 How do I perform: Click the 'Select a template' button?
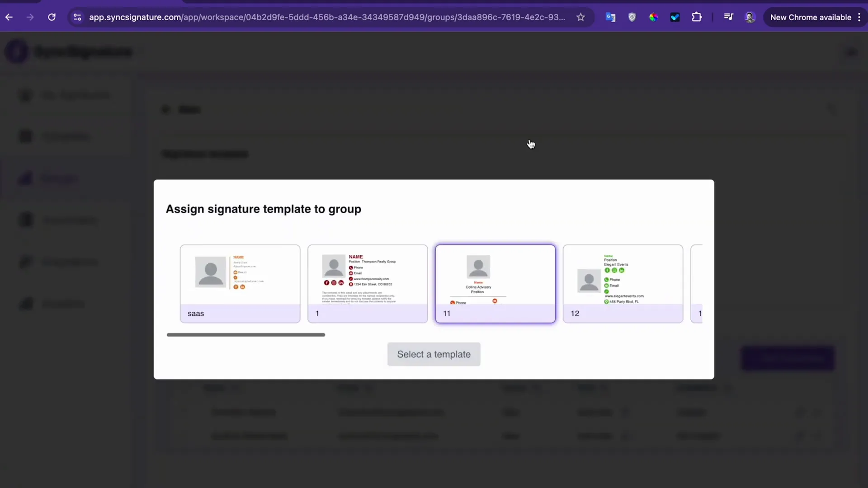(x=434, y=354)
